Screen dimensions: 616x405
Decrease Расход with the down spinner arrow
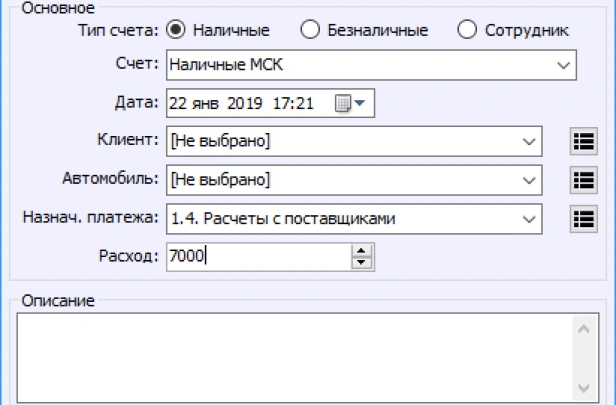(x=361, y=263)
